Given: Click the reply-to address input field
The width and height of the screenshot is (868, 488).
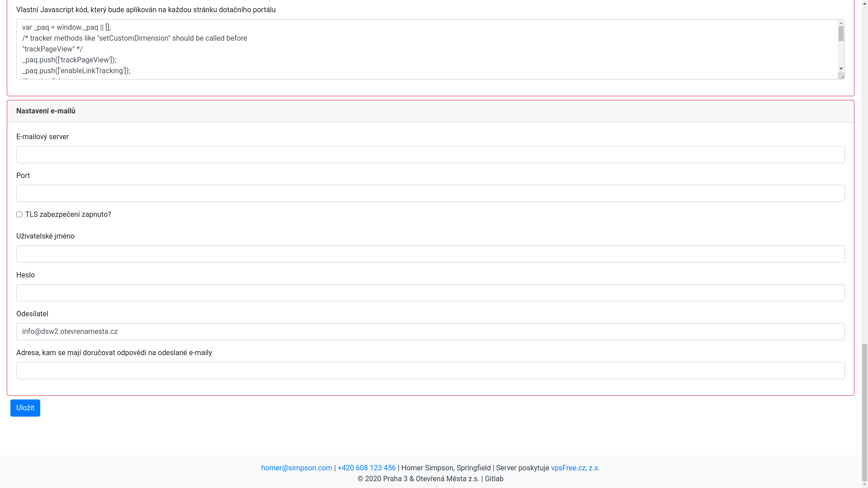Looking at the screenshot, I should click(430, 371).
